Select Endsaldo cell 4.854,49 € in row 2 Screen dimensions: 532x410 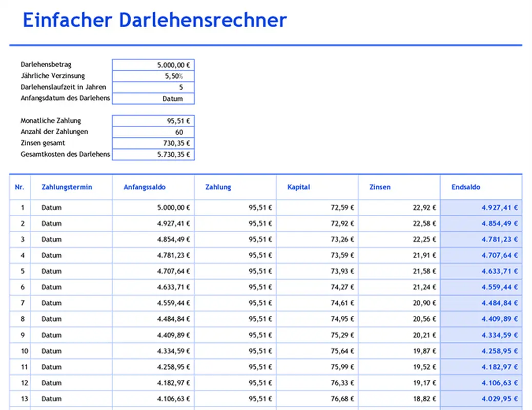[x=481, y=223]
